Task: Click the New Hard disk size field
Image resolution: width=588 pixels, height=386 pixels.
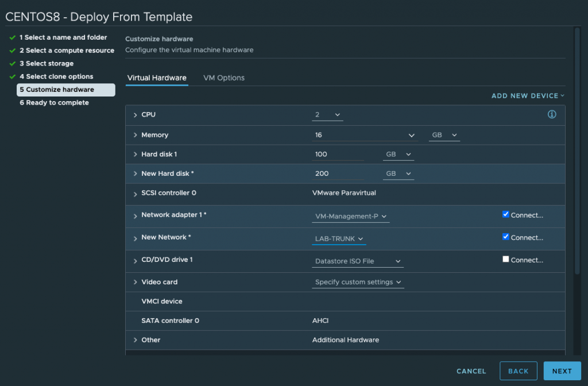Action: tap(338, 173)
